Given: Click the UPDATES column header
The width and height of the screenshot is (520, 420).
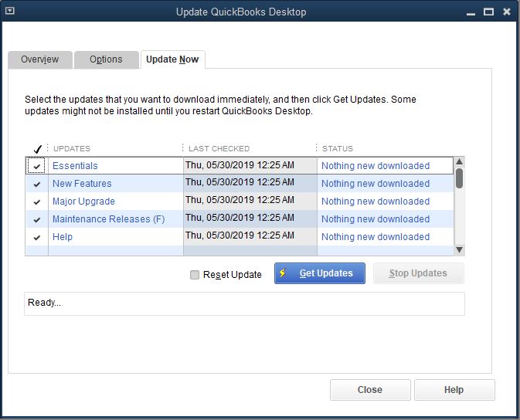Looking at the screenshot, I should pyautogui.click(x=72, y=148).
